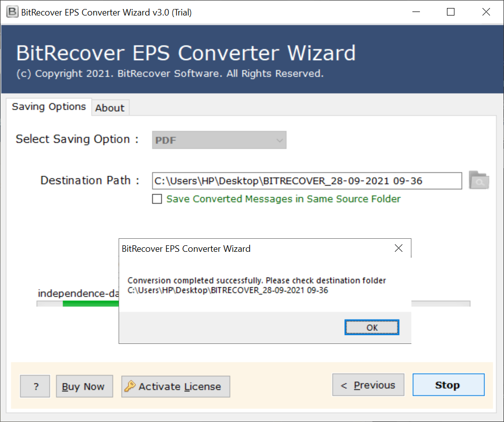Click the dialog title 'BitRecover EPS Converter Wizard'
Viewport: 504px width, 422px height.
[186, 249]
